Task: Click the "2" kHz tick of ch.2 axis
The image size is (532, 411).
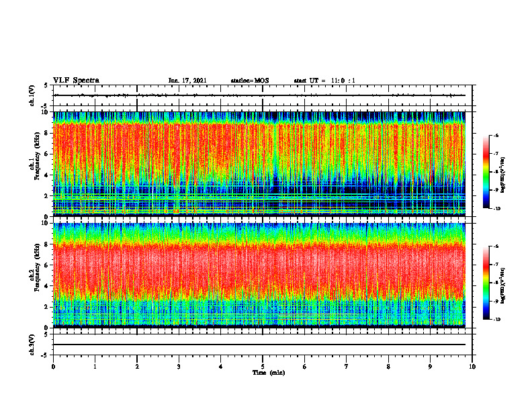Action: (46, 307)
